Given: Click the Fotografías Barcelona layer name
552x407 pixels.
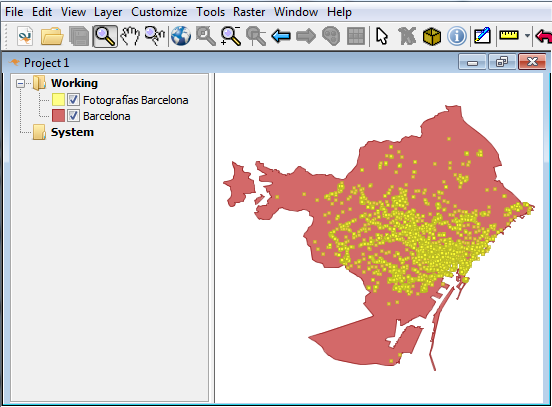Looking at the screenshot, I should point(136,100).
